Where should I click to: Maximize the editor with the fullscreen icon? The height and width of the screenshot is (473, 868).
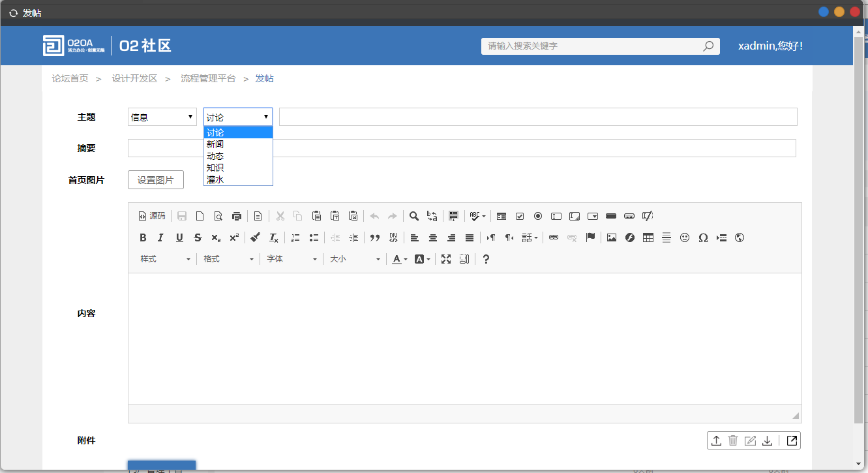click(x=446, y=259)
